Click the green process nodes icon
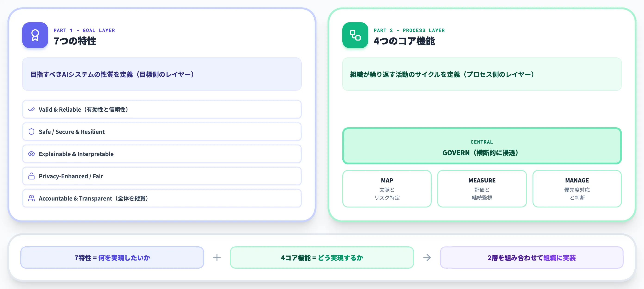Image resolution: width=644 pixels, height=289 pixels. (x=355, y=35)
